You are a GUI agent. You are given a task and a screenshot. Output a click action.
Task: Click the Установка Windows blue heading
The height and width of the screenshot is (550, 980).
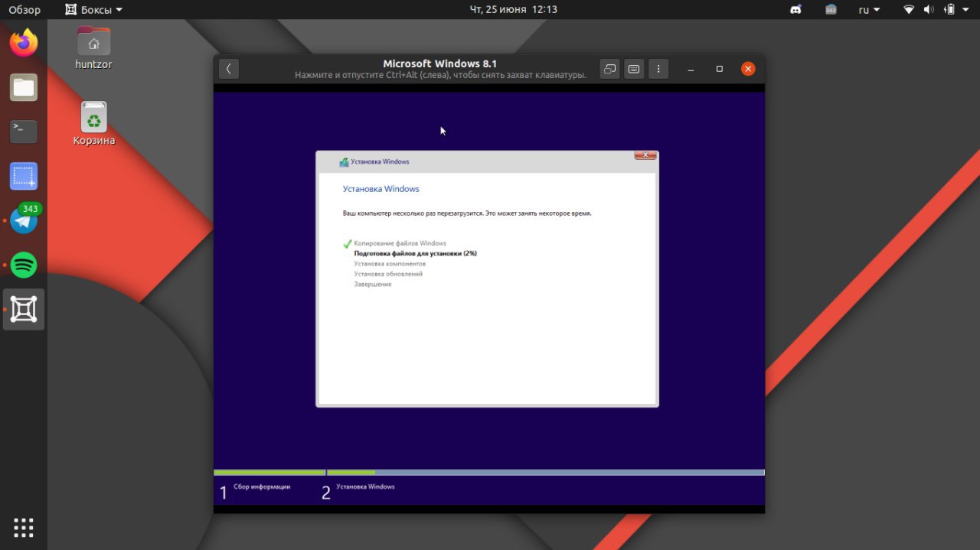381,189
